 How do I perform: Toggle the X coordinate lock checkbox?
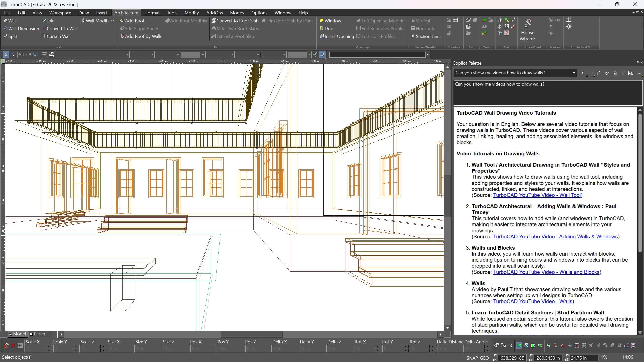coord(495,355)
